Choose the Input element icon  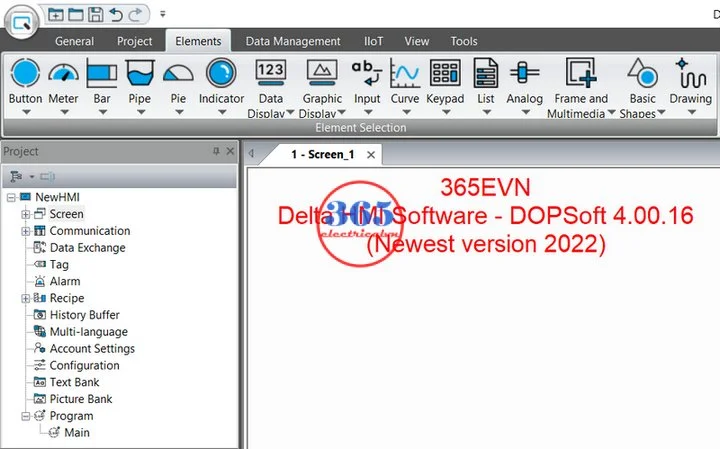pyautogui.click(x=367, y=73)
